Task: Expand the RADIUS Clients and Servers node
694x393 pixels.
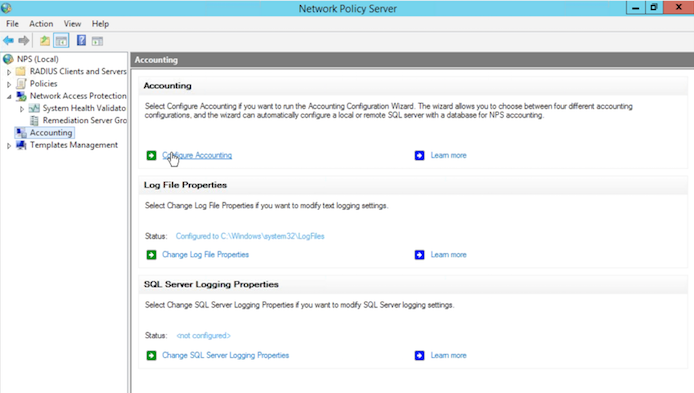Action: (9, 72)
